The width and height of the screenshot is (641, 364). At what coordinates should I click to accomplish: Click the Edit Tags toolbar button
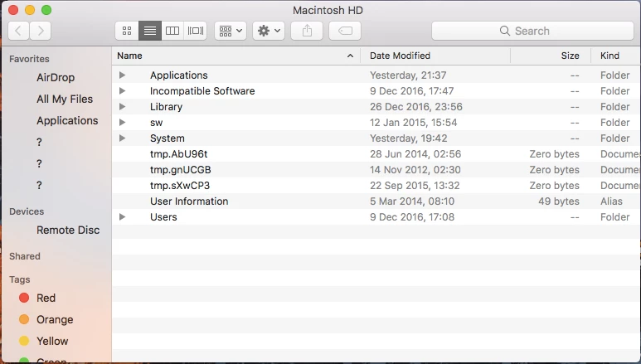345,31
